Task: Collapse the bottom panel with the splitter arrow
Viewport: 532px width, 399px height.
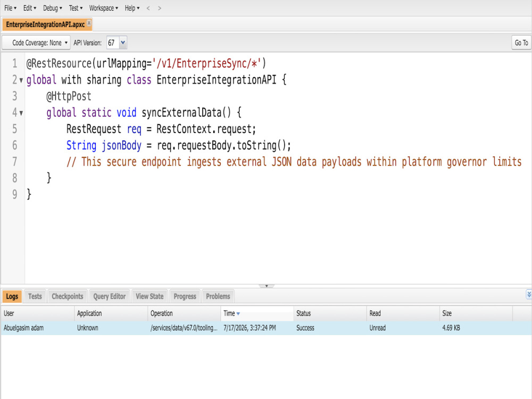Action: tap(267, 286)
